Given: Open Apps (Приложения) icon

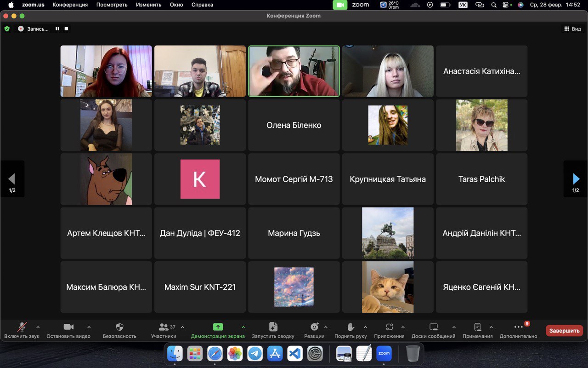Looking at the screenshot, I should click(x=389, y=327).
